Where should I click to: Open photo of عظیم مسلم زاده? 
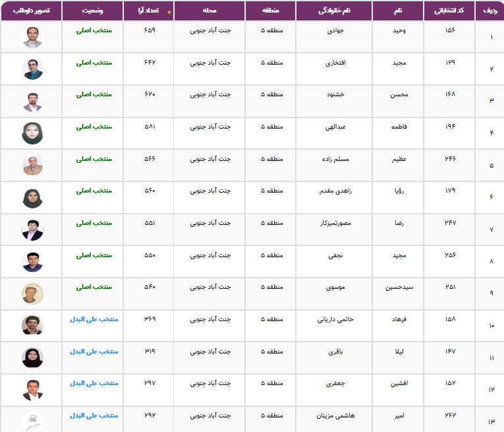(x=32, y=166)
